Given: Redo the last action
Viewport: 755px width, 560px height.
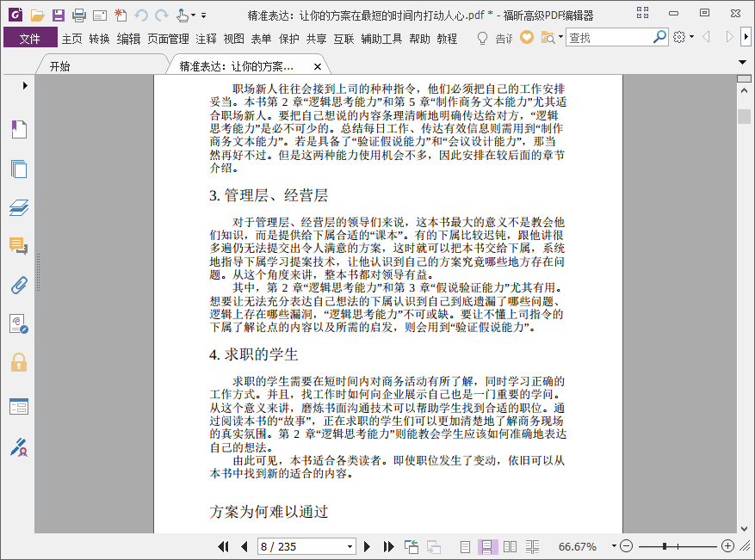Looking at the screenshot, I should [x=162, y=15].
